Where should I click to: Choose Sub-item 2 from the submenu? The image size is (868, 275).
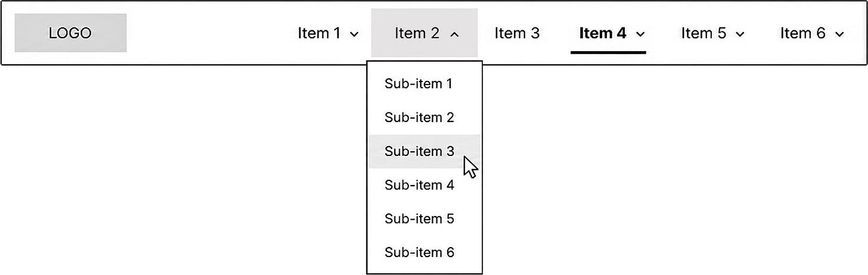pos(419,118)
